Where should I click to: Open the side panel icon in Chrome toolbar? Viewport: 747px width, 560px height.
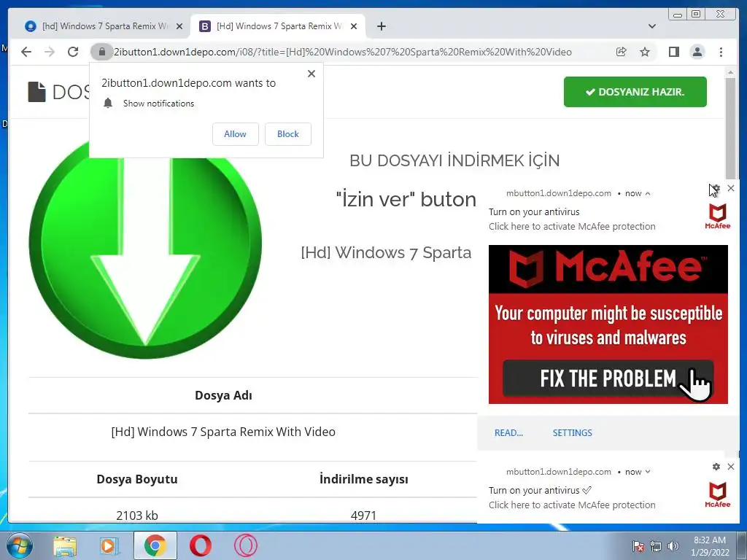[673, 52]
